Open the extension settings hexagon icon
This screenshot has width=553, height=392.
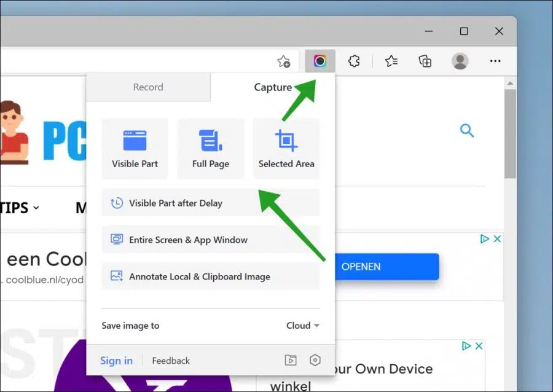point(315,360)
